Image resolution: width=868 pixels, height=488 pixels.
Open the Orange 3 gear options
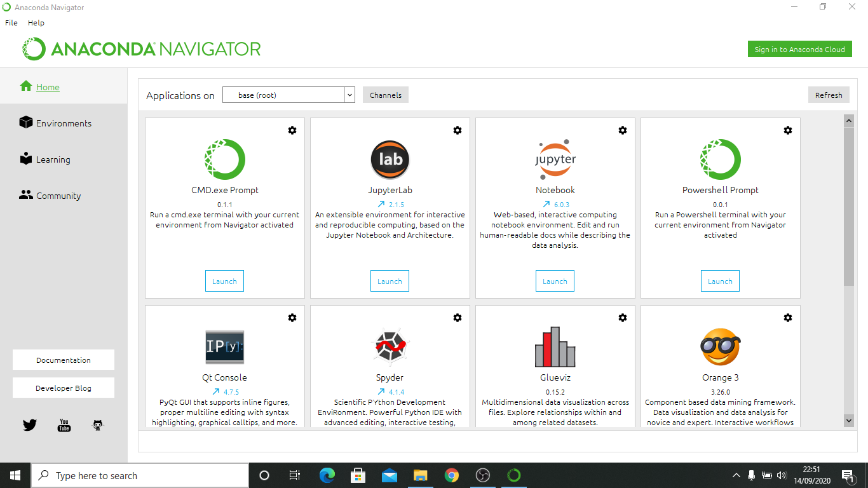click(x=788, y=318)
